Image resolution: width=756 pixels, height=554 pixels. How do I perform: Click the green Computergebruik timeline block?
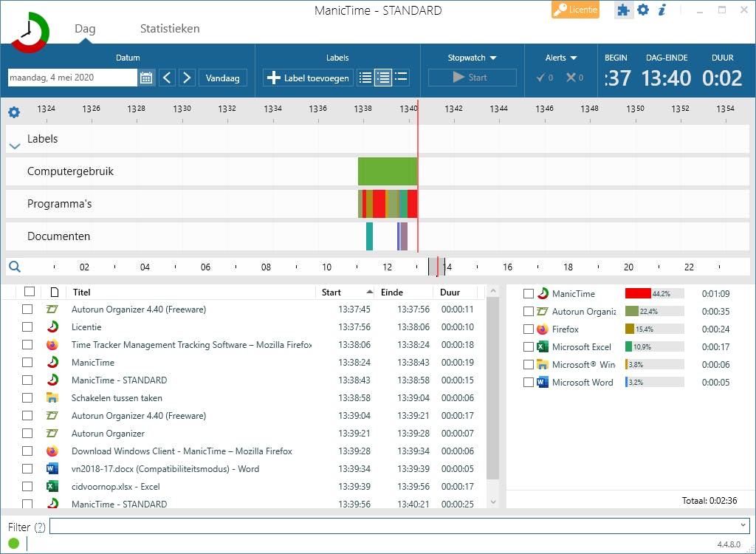[387, 171]
